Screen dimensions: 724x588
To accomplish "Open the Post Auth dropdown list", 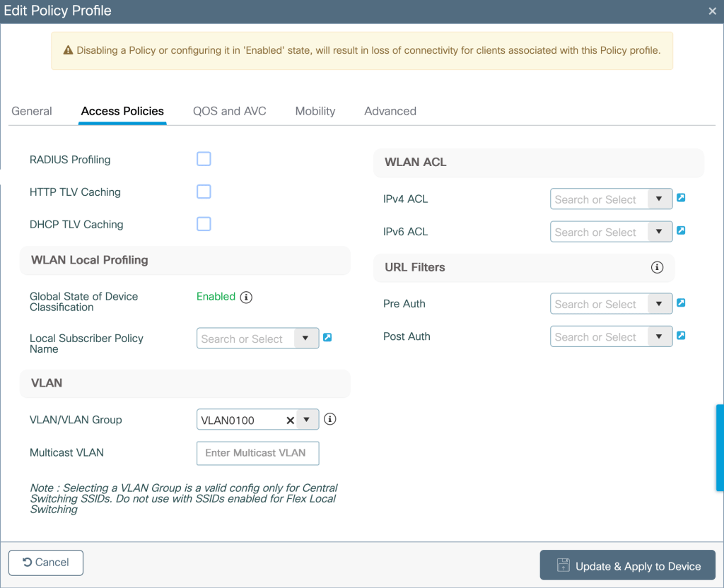I will (x=659, y=336).
